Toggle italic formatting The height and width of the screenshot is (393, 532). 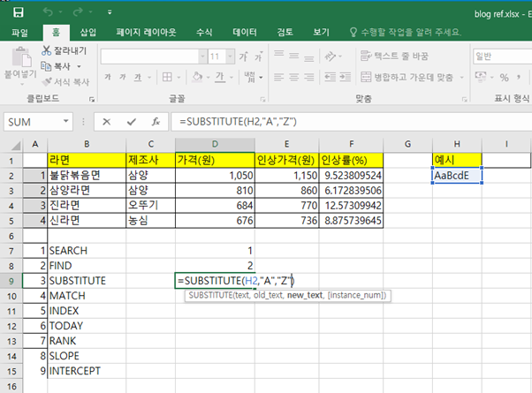[x=123, y=78]
